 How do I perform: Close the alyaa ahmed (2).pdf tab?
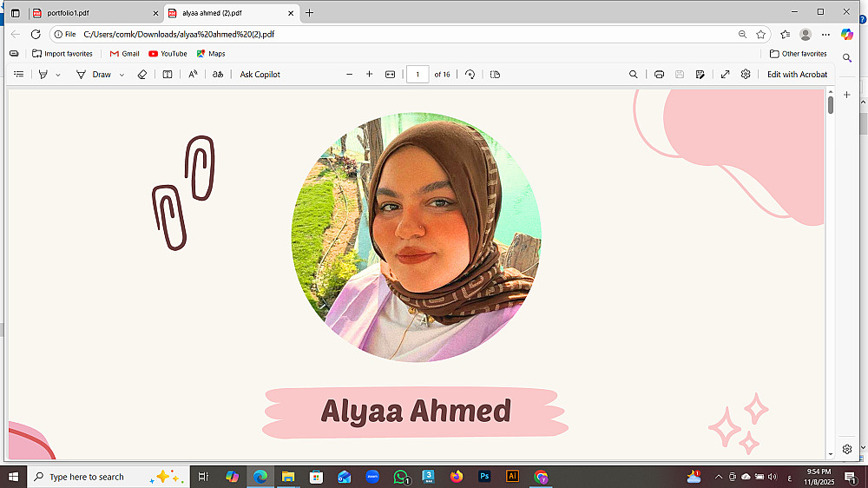[x=291, y=13]
